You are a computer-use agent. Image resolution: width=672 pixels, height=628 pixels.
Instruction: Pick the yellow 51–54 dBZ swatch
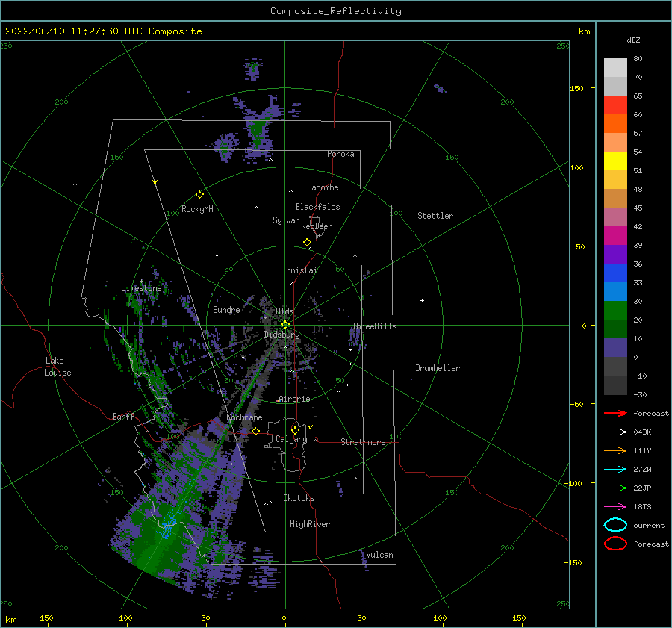615,161
